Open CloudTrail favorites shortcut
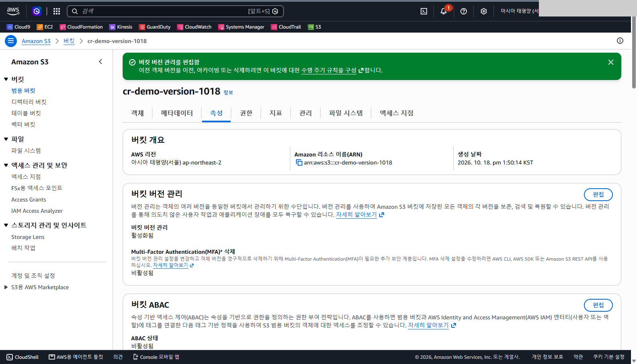The height and width of the screenshot is (364, 637). [286, 27]
